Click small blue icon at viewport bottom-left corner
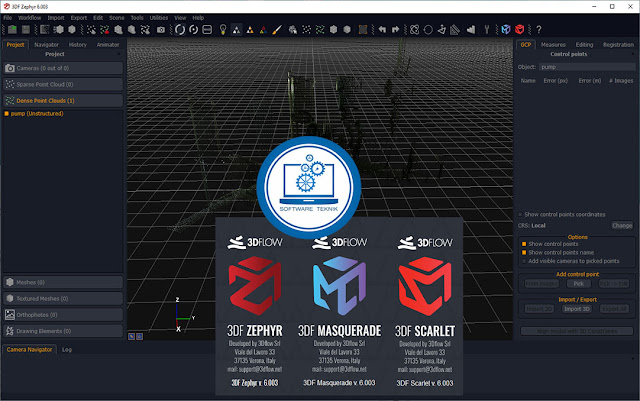 pyautogui.click(x=131, y=336)
